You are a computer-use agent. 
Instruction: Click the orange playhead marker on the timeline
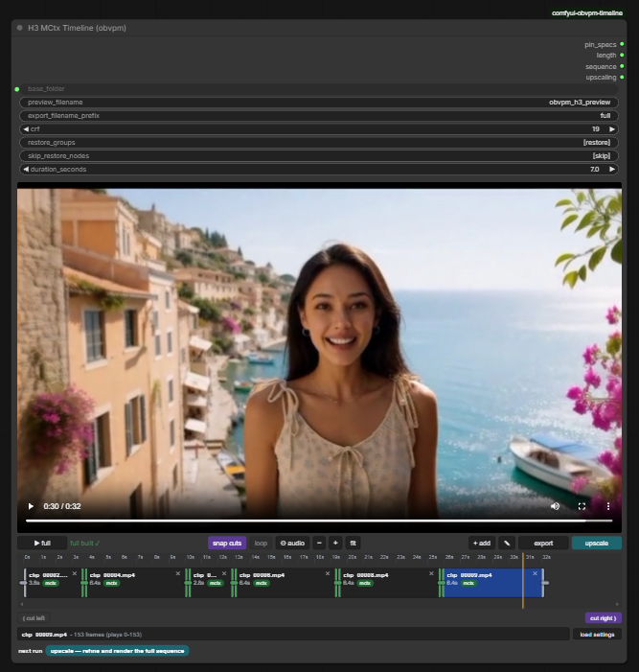point(523,581)
